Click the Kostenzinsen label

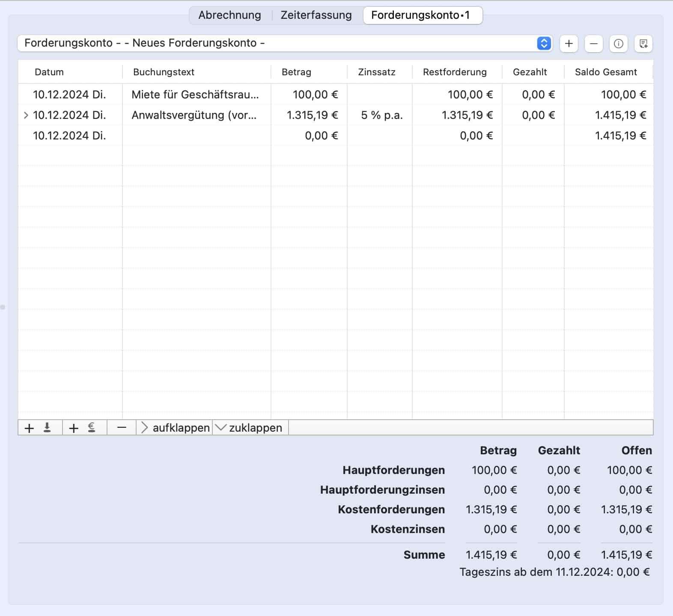pyautogui.click(x=408, y=529)
